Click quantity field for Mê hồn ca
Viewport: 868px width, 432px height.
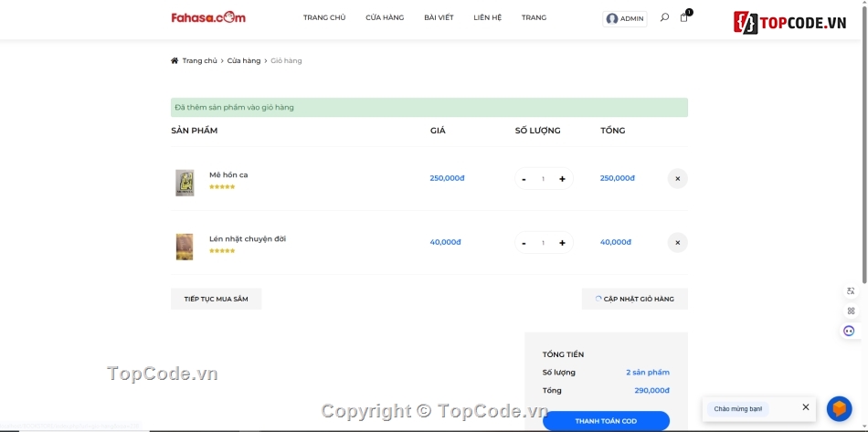tap(543, 179)
